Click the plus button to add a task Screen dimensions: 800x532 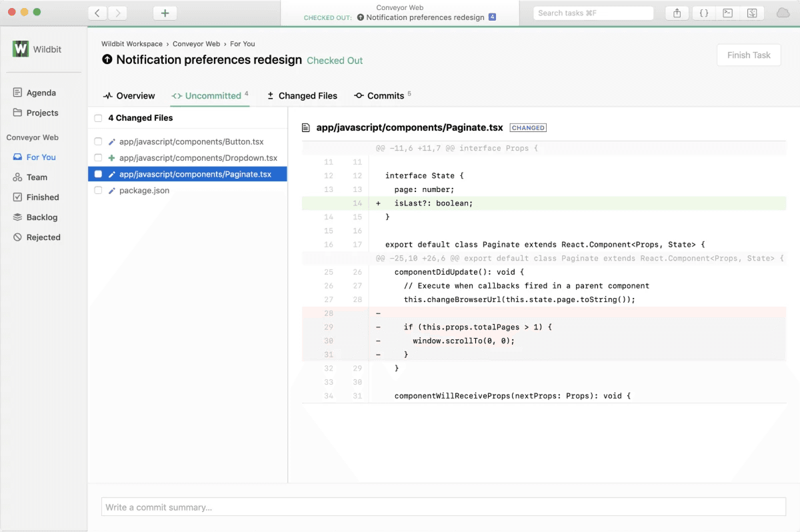pyautogui.click(x=165, y=13)
